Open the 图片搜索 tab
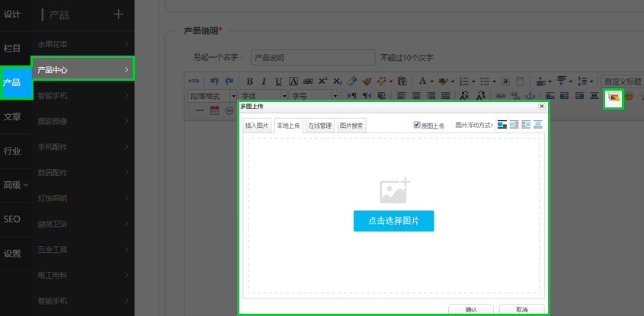 pyautogui.click(x=351, y=126)
